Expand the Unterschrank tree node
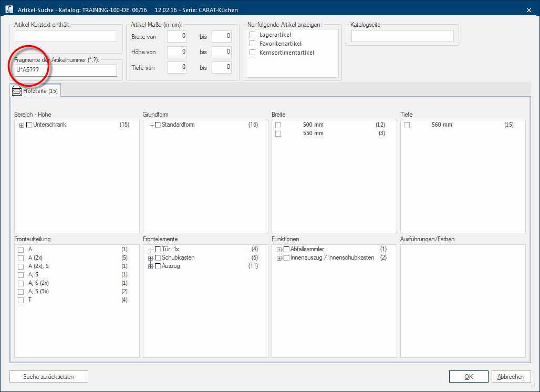 point(22,125)
